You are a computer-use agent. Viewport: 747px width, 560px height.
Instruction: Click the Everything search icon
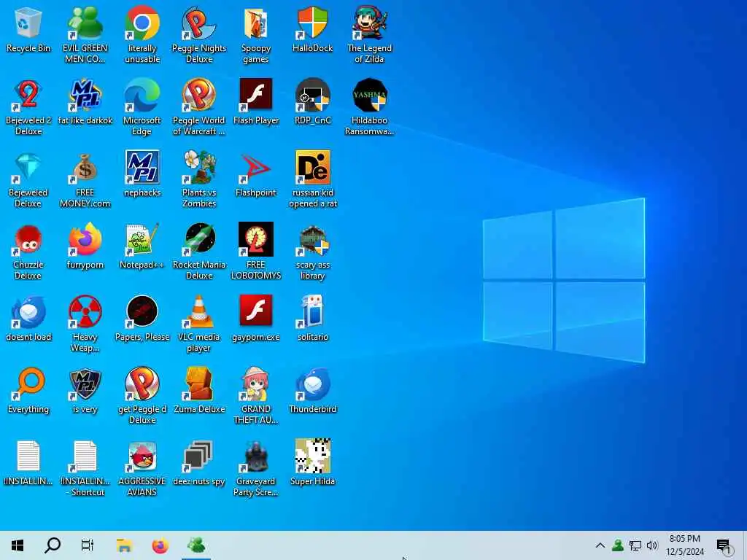[x=28, y=391]
